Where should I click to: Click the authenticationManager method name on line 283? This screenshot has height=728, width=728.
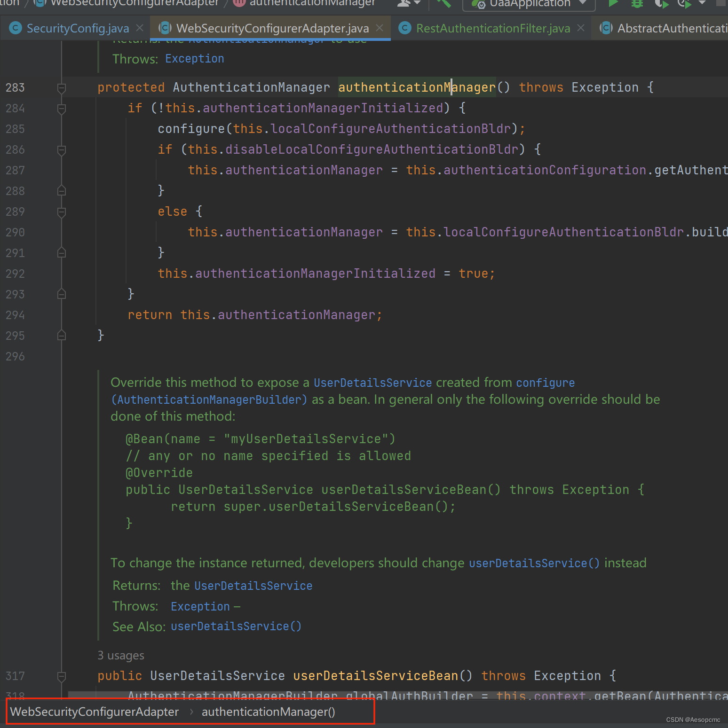(417, 87)
